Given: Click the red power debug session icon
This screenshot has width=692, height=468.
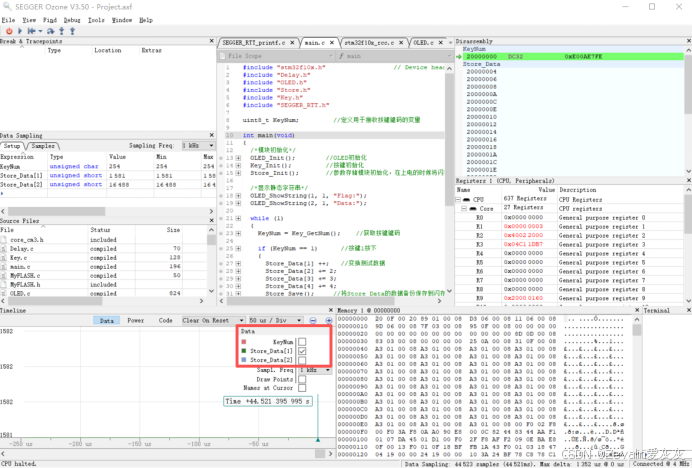Looking at the screenshot, I should 9,31.
